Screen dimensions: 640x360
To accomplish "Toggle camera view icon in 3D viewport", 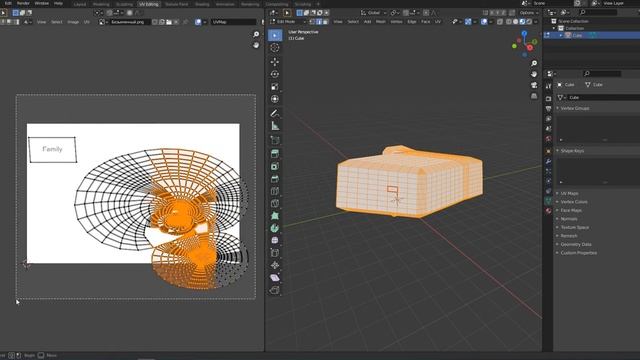I will click(x=534, y=85).
